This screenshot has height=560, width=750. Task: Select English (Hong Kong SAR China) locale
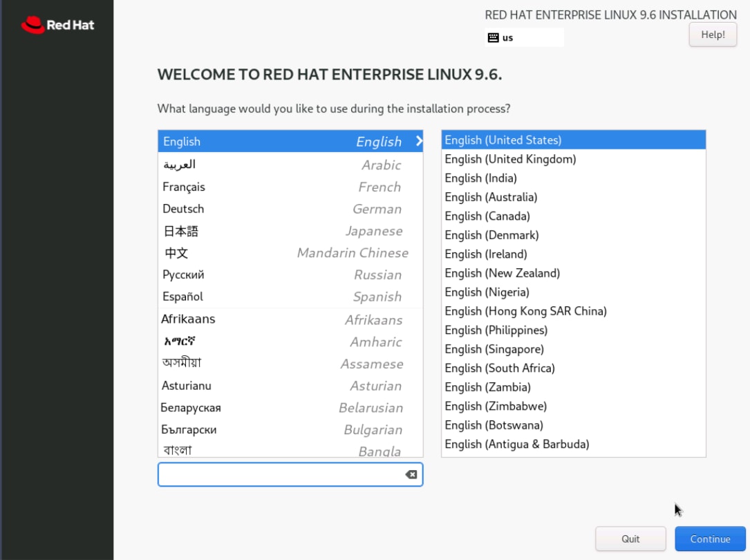(x=574, y=311)
